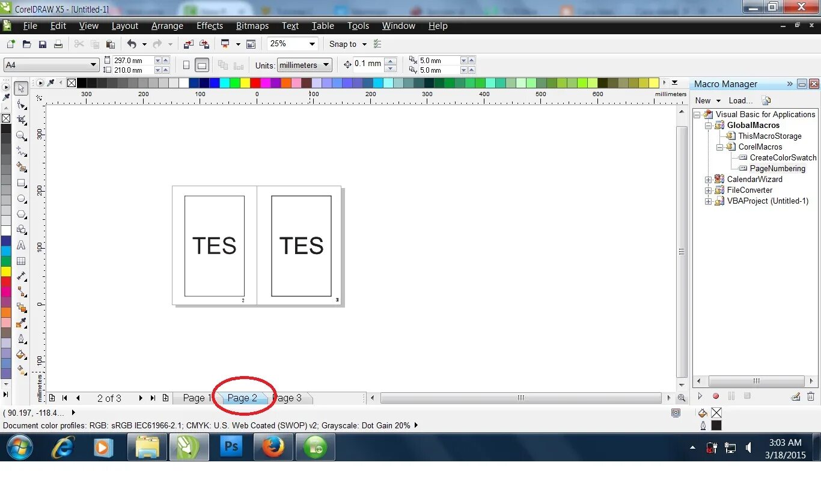821x504 pixels.
Task: Save the document
Action: 43,44
